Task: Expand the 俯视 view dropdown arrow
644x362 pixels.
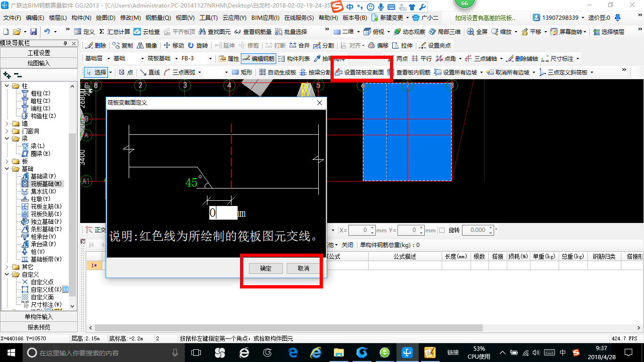Action: coord(388,32)
